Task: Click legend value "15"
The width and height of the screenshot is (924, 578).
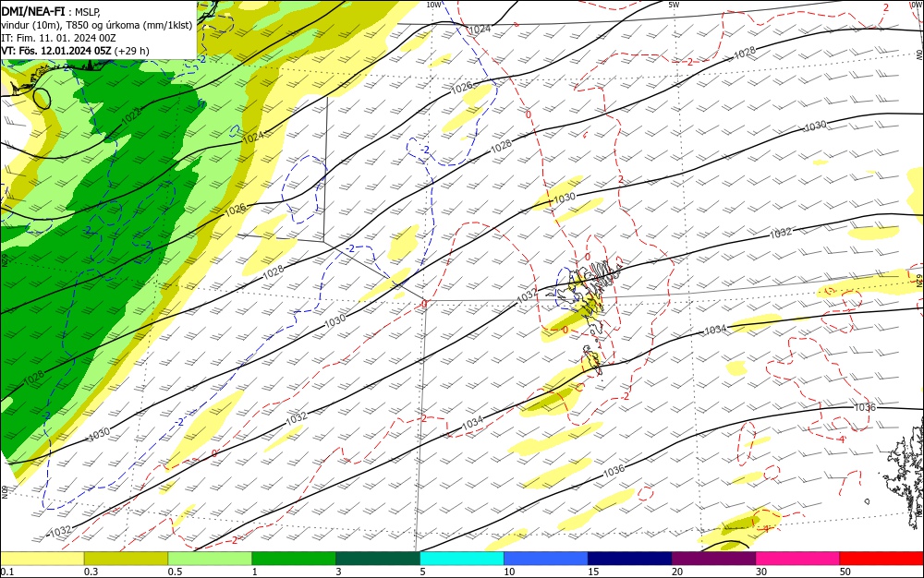Action: [593, 572]
